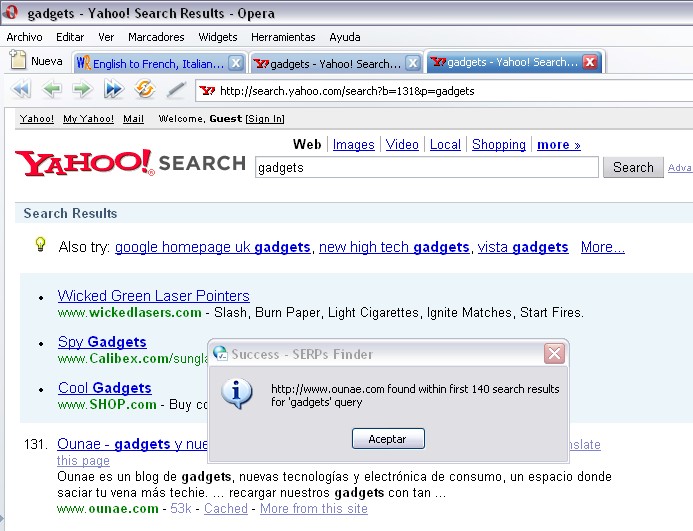This screenshot has width=693, height=531.
Task: Open the Widgets menu
Action: pyautogui.click(x=217, y=37)
